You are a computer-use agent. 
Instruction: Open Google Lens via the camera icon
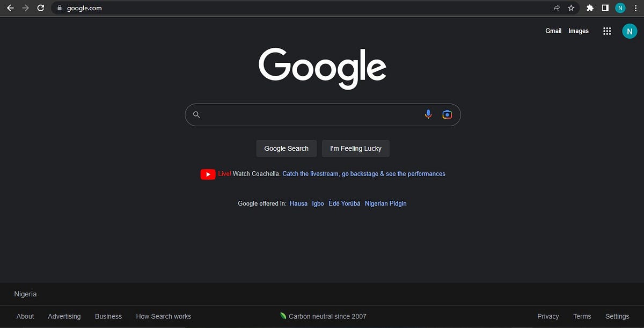pyautogui.click(x=447, y=114)
